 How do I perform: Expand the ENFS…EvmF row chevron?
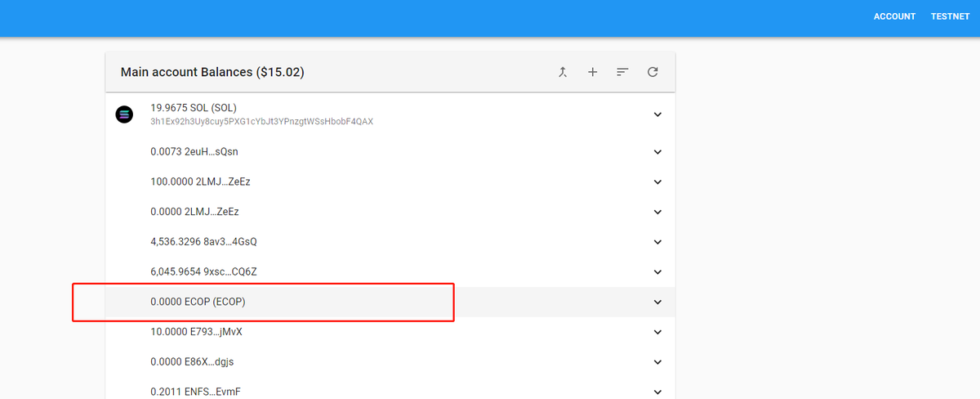point(658,392)
